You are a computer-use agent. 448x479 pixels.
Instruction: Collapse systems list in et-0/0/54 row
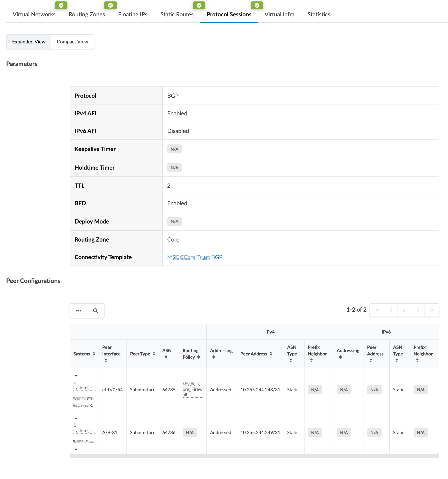[x=76, y=376]
